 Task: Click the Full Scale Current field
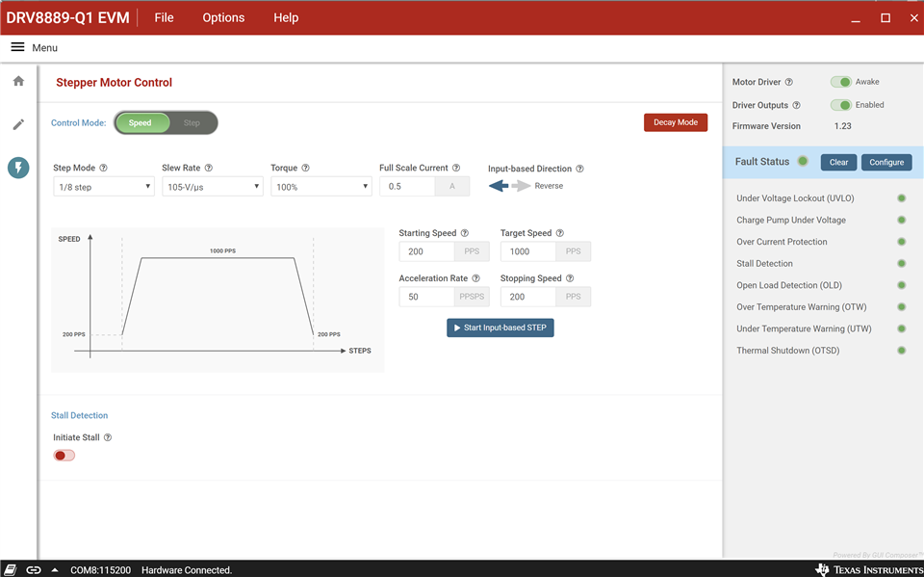(x=407, y=187)
